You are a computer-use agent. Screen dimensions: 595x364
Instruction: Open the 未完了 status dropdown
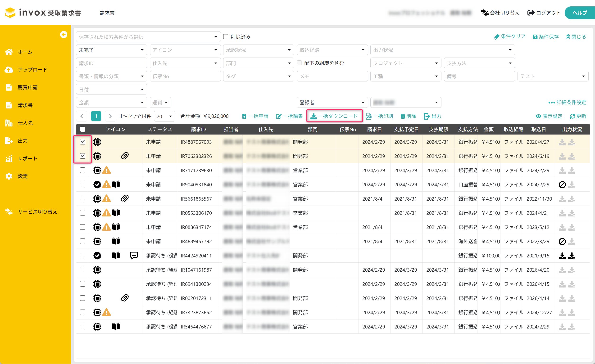[111, 50]
